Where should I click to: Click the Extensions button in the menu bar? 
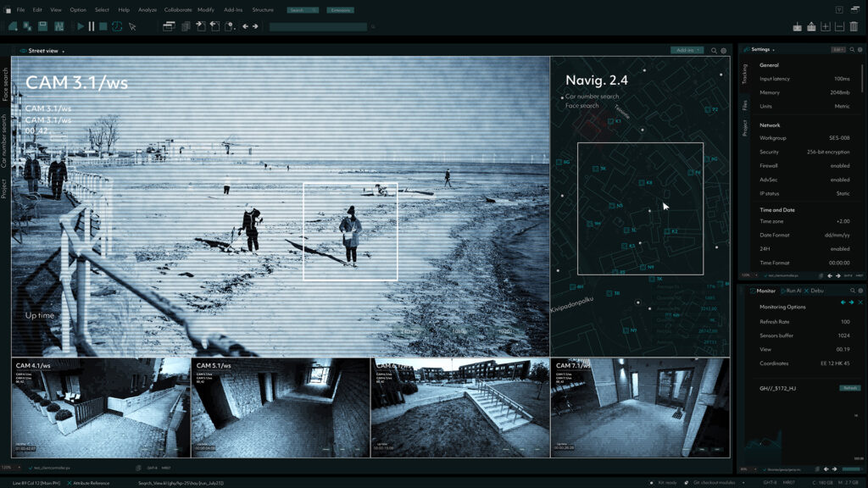tap(340, 10)
